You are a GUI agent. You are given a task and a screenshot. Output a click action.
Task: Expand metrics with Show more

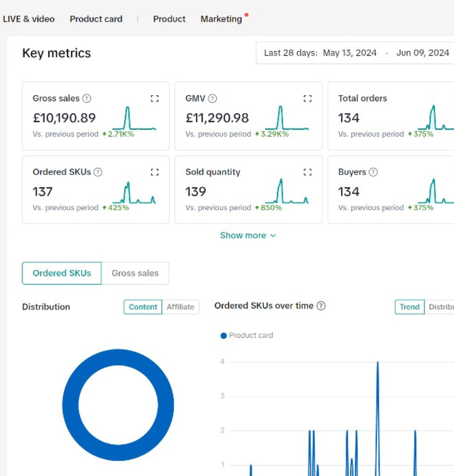pyautogui.click(x=248, y=235)
